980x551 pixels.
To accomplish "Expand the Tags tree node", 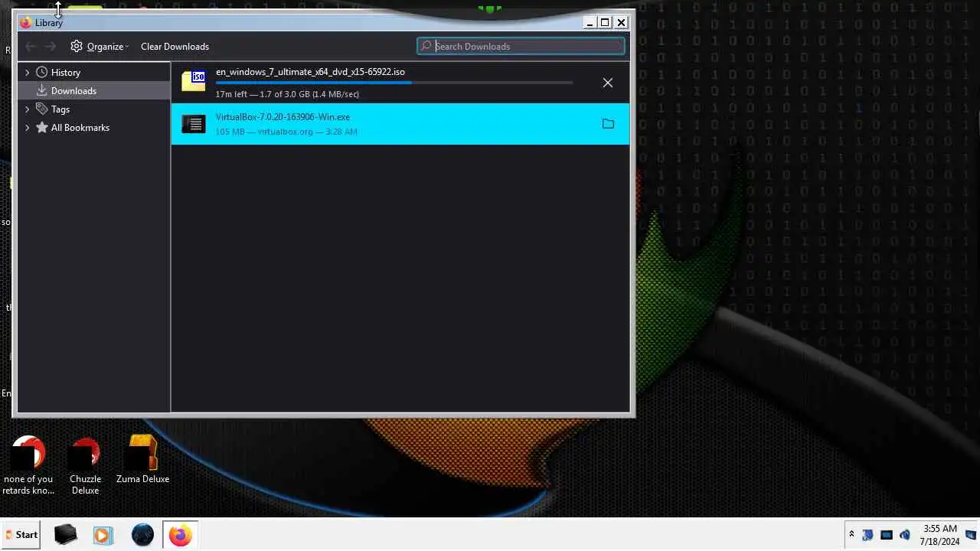I will (28, 109).
